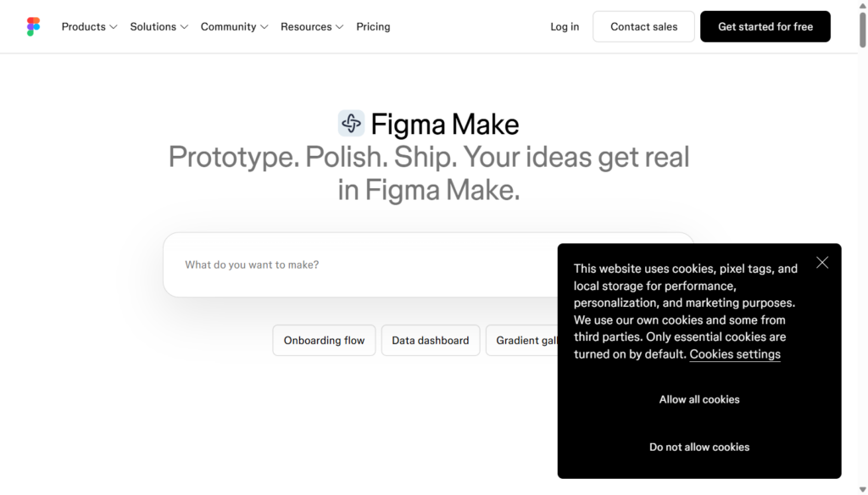
Task: Open the Cookies settings link
Action: click(735, 354)
